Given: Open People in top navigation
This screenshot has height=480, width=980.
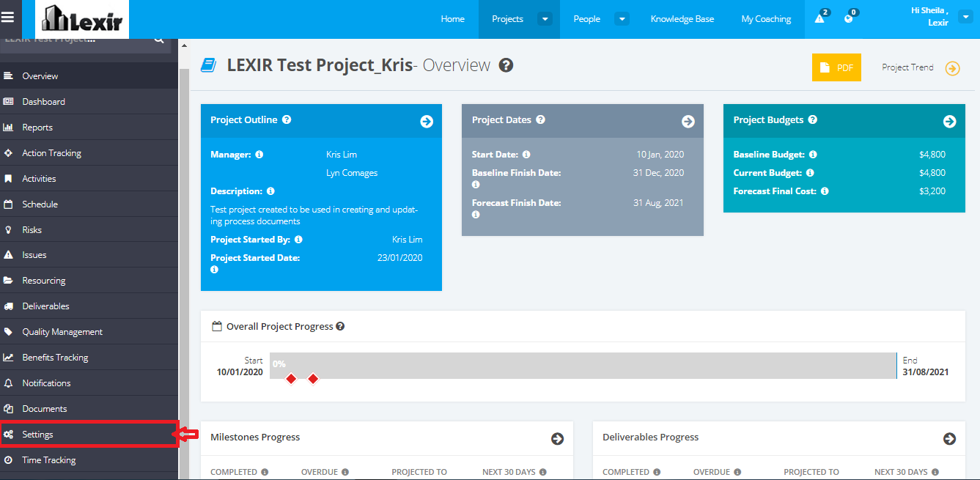Looking at the screenshot, I should 586,19.
